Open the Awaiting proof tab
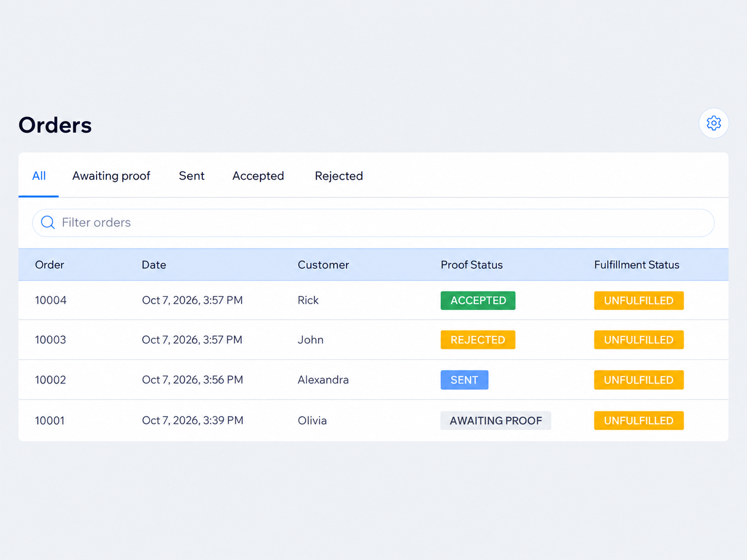This screenshot has height=560, width=747. [x=111, y=176]
